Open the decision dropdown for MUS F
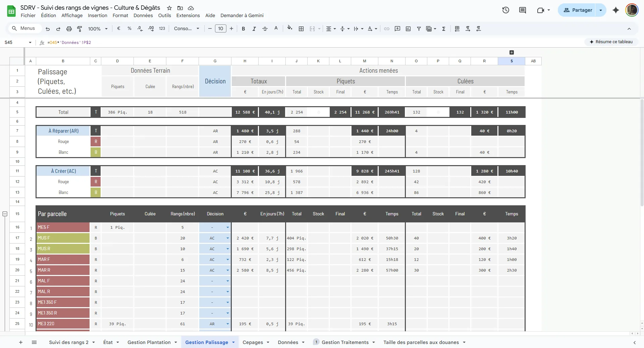Screen dimensions: 644x348 (227, 238)
